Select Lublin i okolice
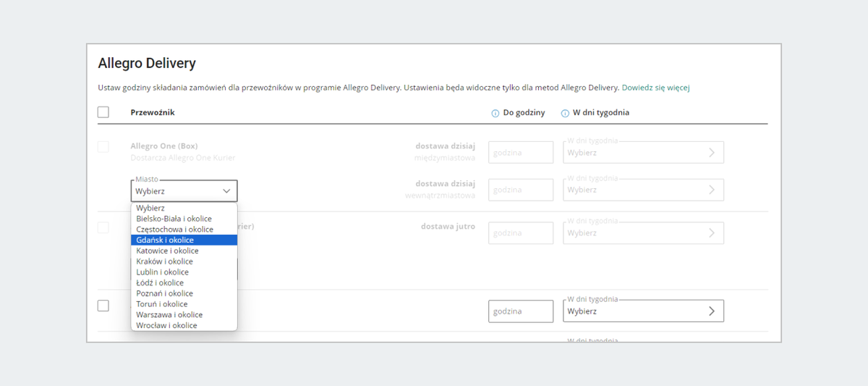Screen dimensions: 868x386 (184, 272)
